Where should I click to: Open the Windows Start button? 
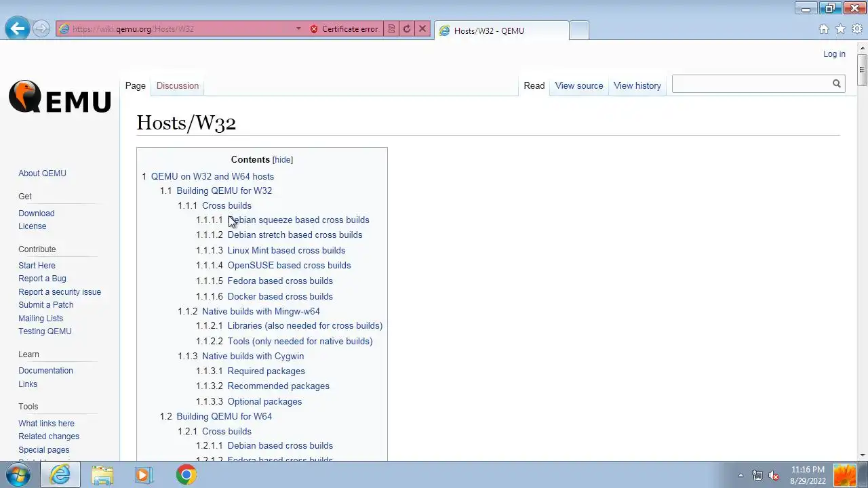pos(18,475)
